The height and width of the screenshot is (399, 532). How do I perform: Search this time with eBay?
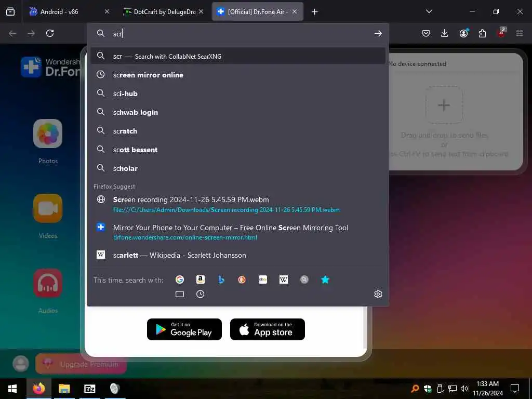point(262,280)
